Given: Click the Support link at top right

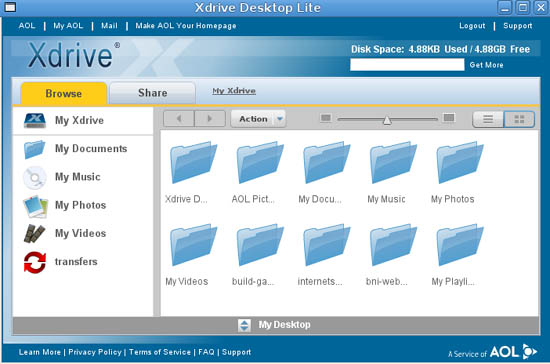Looking at the screenshot, I should [518, 26].
